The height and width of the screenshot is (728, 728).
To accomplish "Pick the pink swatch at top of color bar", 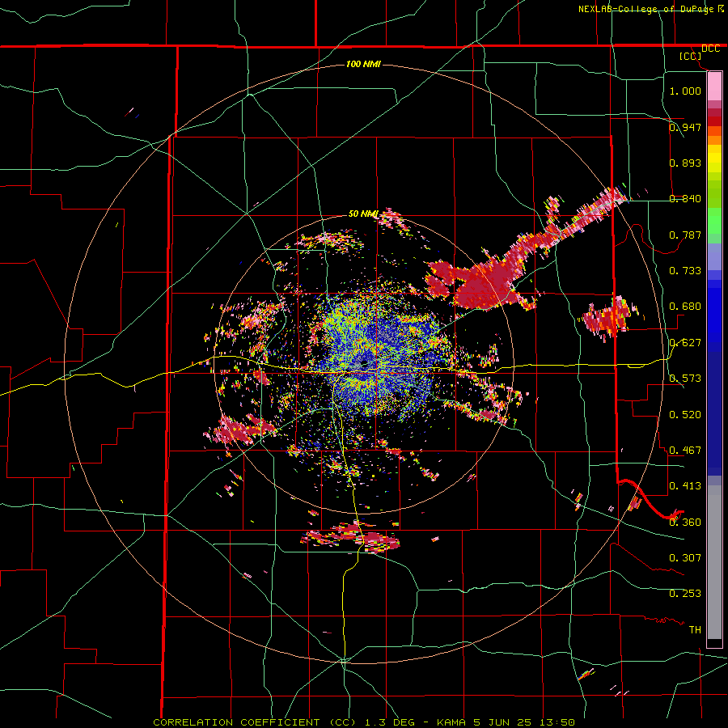I will (x=714, y=87).
